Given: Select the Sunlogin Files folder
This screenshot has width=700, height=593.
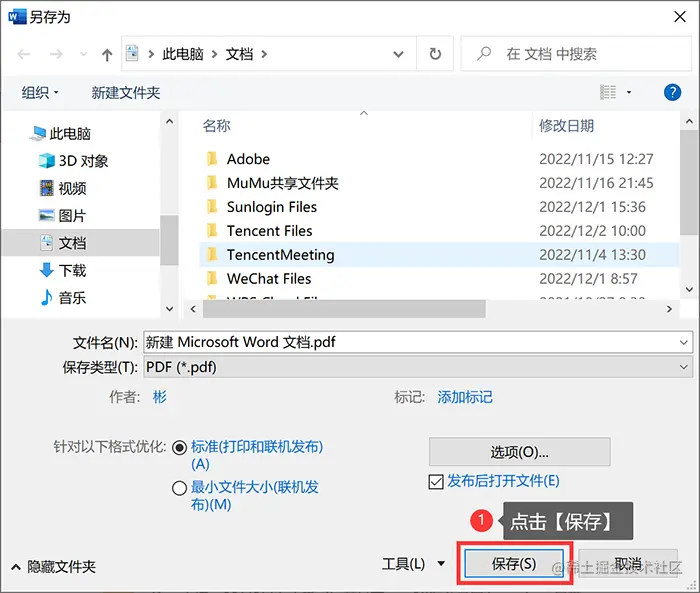Looking at the screenshot, I should [x=439, y=207].
